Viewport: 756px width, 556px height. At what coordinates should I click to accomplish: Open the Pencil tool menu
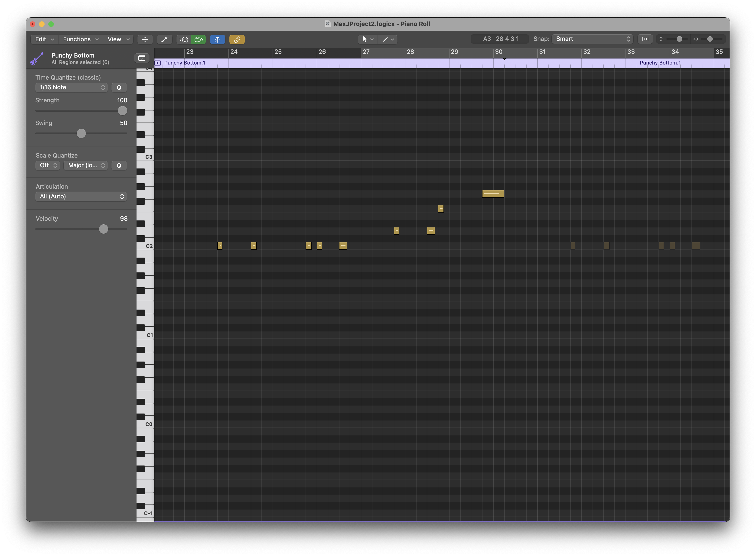tap(388, 39)
